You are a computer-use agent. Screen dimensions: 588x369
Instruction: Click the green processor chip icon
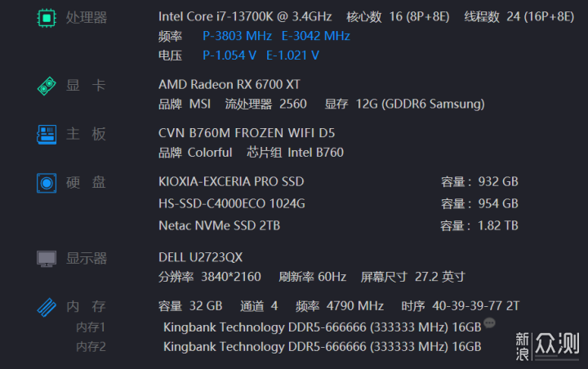pyautogui.click(x=47, y=18)
